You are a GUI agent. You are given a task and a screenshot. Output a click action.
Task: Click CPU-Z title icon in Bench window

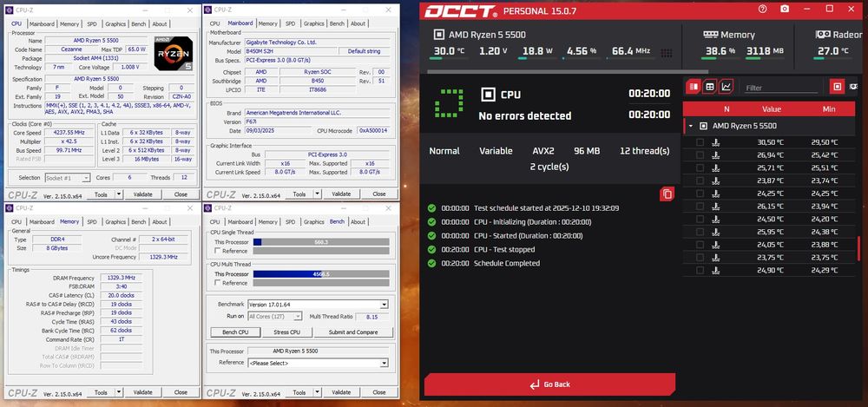[208, 207]
